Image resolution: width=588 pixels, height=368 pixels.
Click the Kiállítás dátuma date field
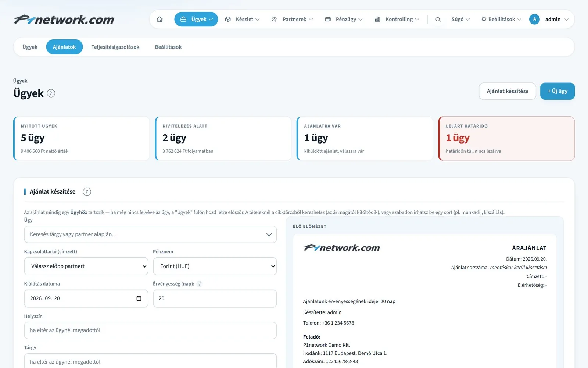coord(86,298)
